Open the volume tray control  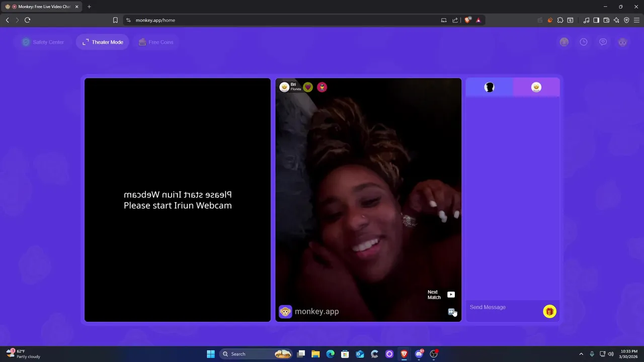click(611, 354)
